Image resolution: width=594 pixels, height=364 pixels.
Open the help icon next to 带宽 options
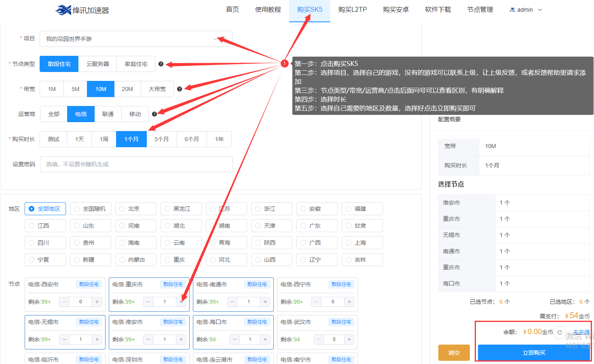pos(180,89)
